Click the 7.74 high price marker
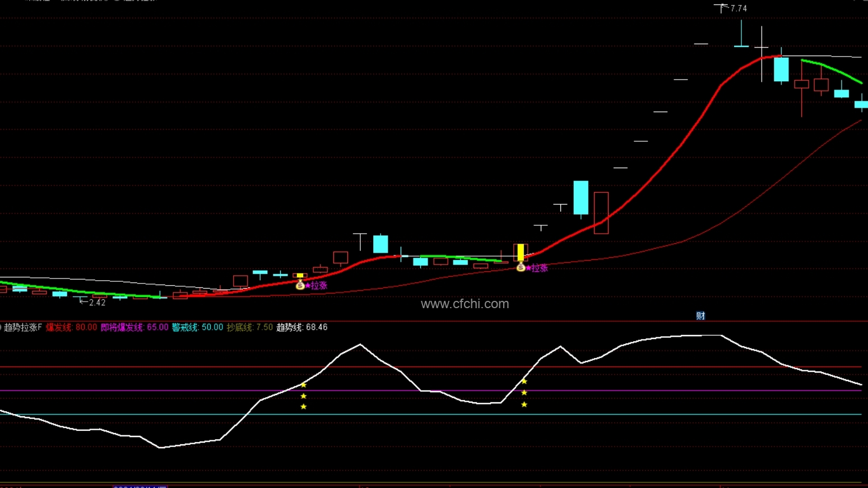 pyautogui.click(x=739, y=8)
